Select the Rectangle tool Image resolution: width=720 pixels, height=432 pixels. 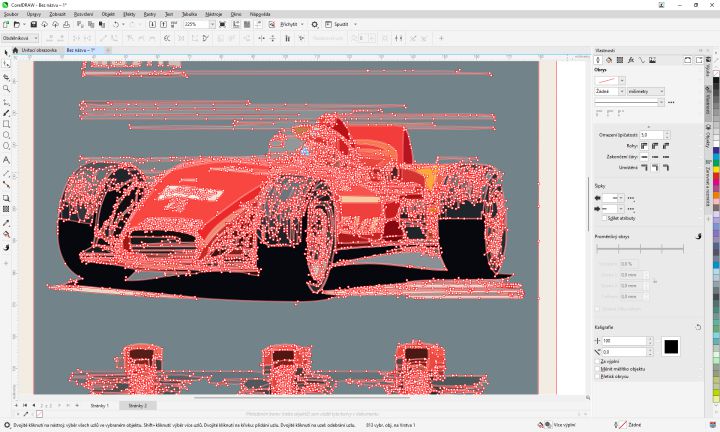point(7,124)
